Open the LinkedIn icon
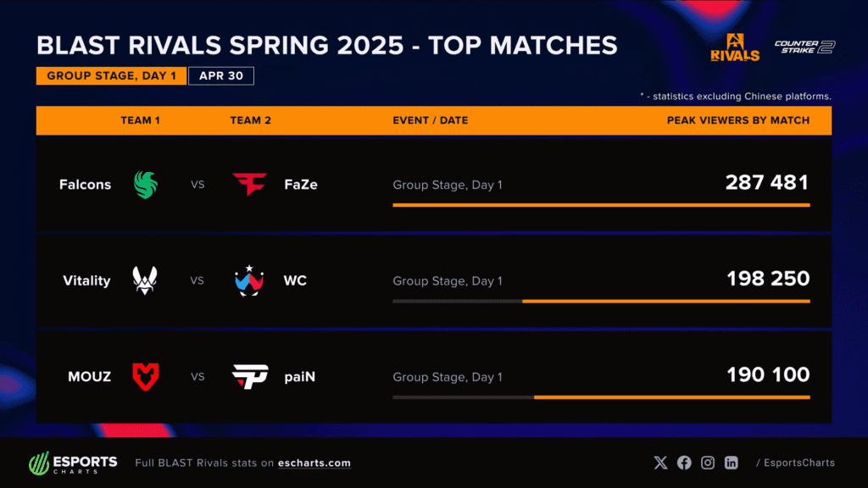Image resolution: width=868 pixels, height=488 pixels. coord(732,463)
